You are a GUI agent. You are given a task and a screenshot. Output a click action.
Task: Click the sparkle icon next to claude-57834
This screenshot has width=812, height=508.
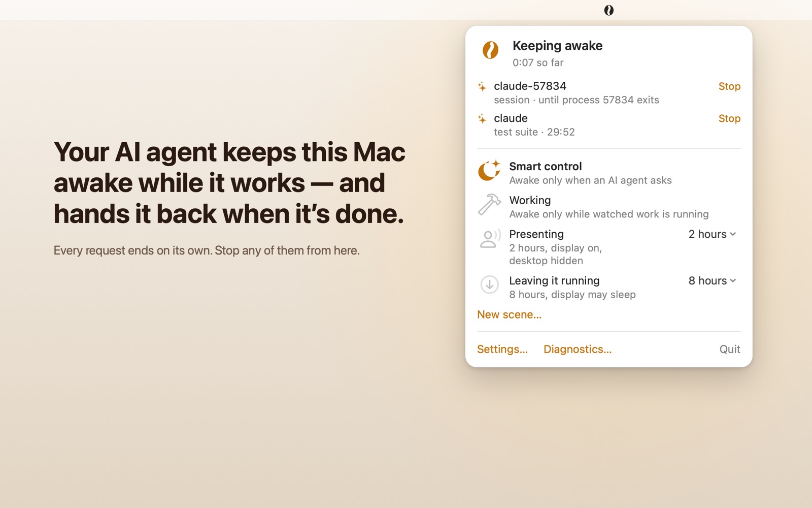[x=482, y=87]
